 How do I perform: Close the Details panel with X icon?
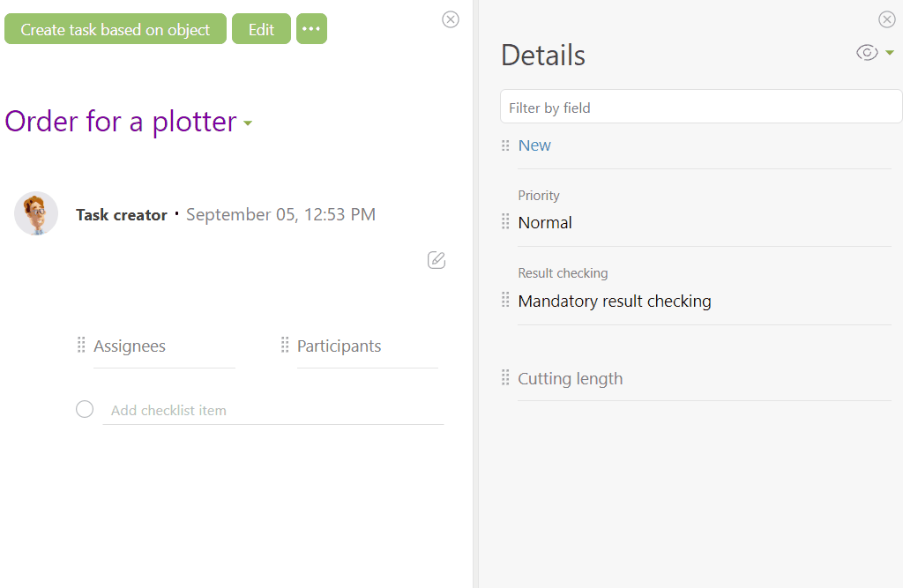point(887,19)
